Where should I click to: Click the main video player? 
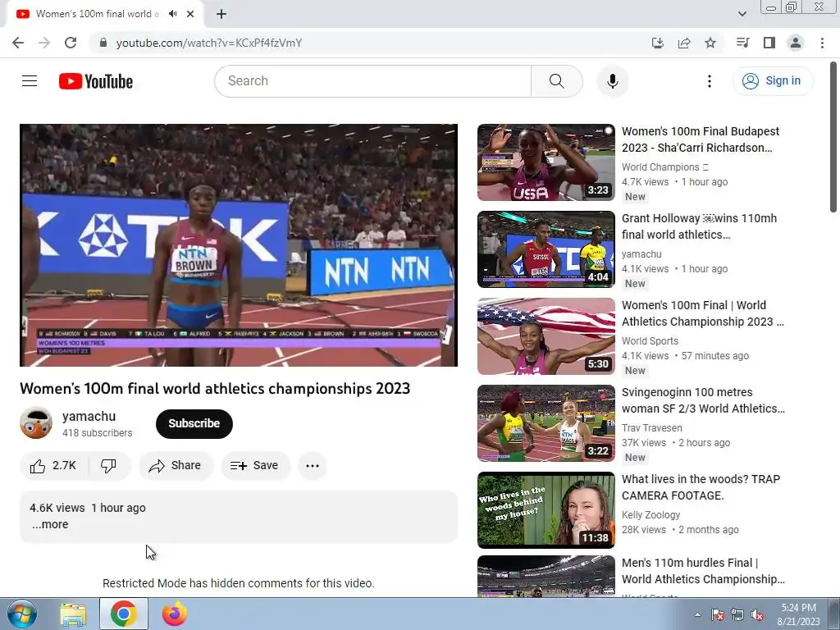(x=239, y=245)
